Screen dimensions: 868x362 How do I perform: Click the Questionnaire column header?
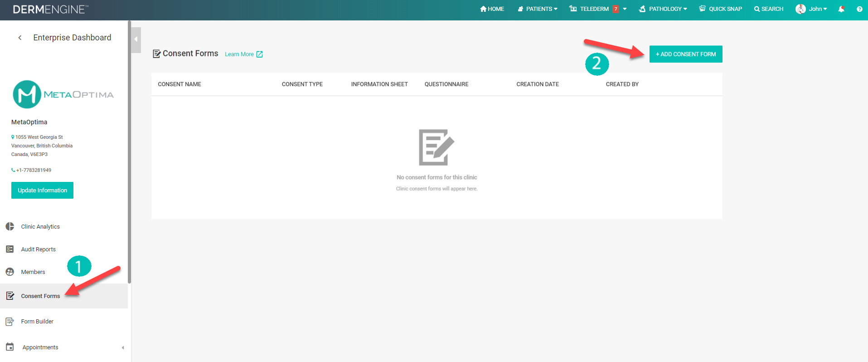446,84
